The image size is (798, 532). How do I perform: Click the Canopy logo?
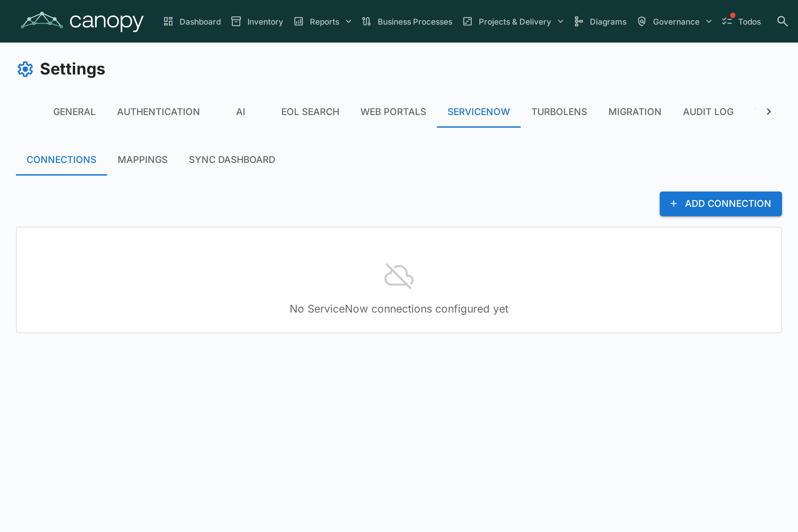[x=82, y=21]
